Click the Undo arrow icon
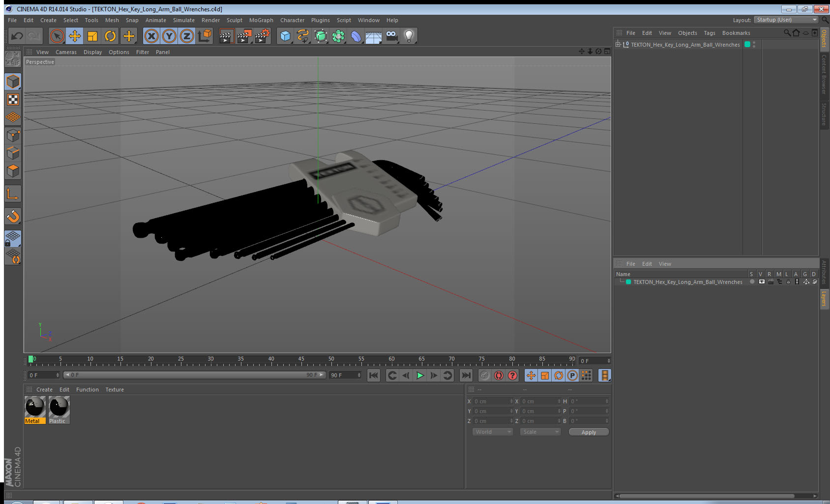Screen dimensions: 830x504 tap(17, 36)
